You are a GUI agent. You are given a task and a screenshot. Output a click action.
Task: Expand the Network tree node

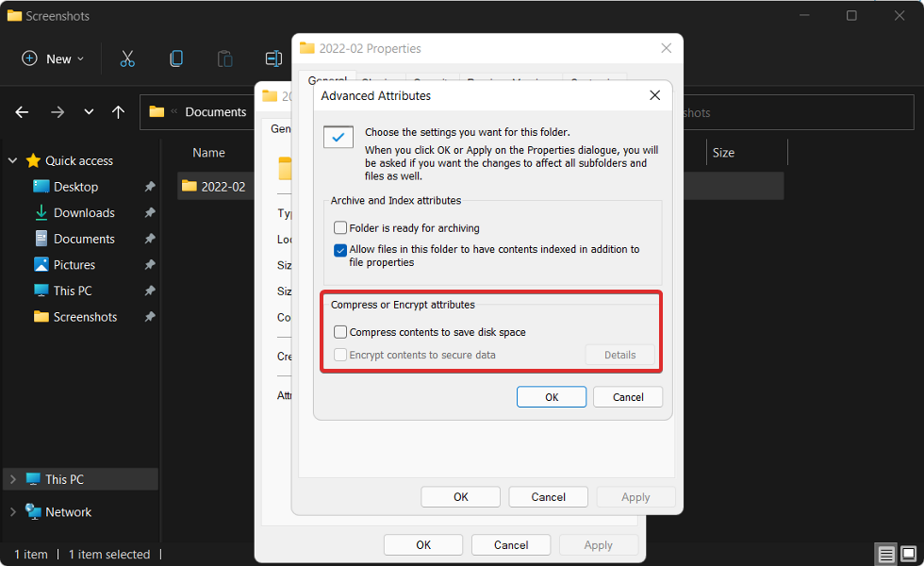pos(13,511)
